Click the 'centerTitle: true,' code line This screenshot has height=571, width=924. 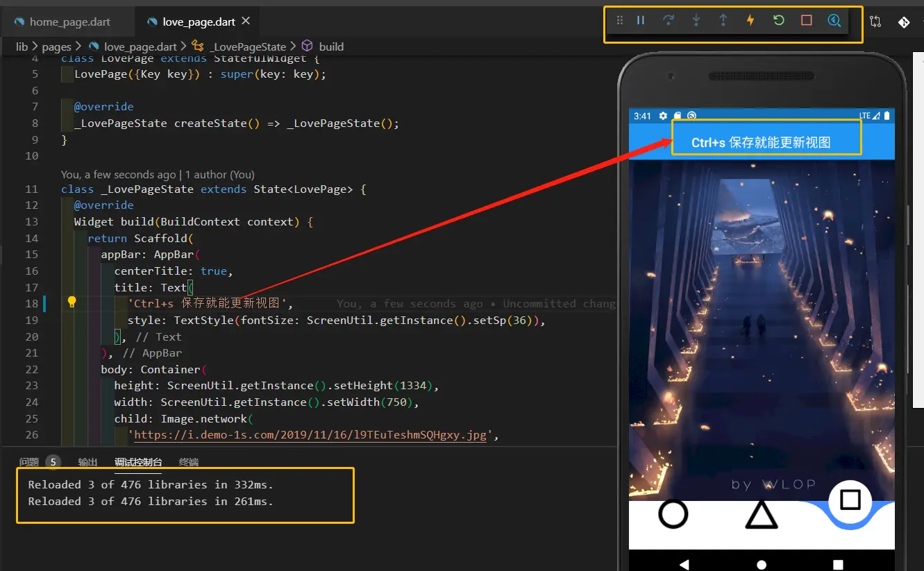(x=174, y=271)
